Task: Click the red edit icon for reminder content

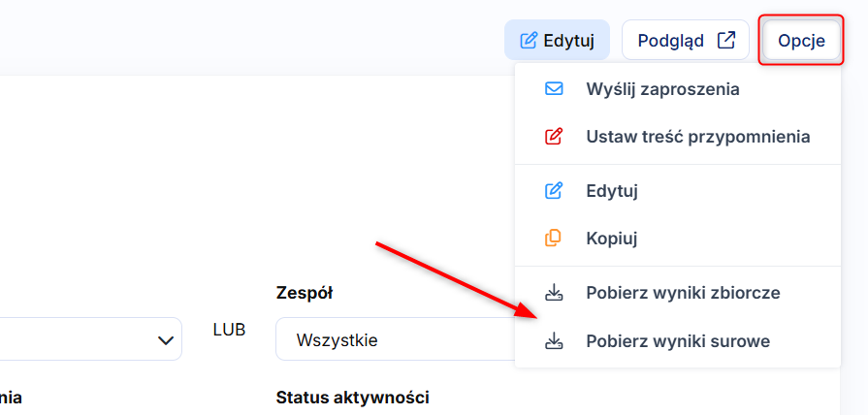Action: click(554, 137)
